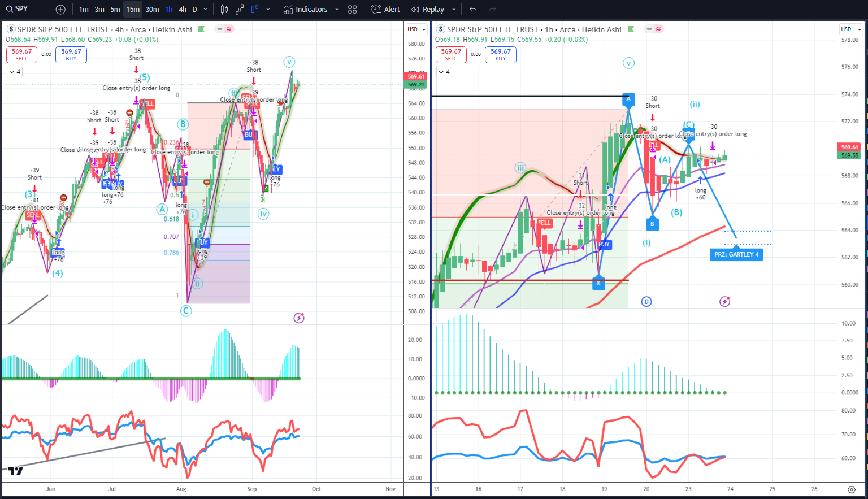Select the circled A wave marker on the 4h chart
Screen dimensions: 868x499
(162, 209)
